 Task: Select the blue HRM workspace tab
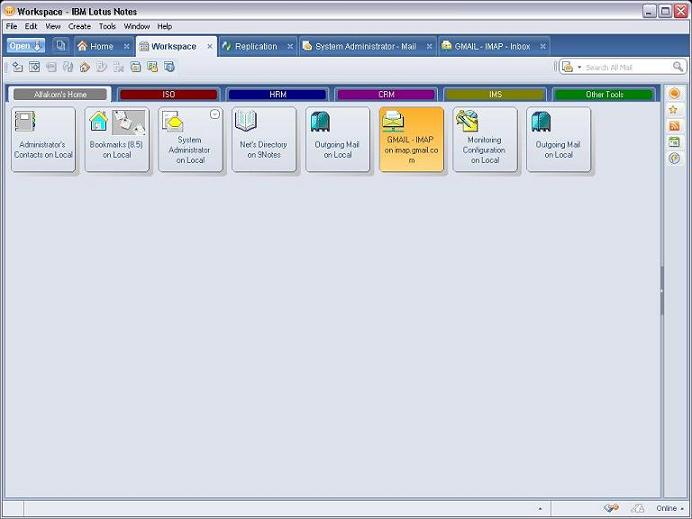(278, 94)
